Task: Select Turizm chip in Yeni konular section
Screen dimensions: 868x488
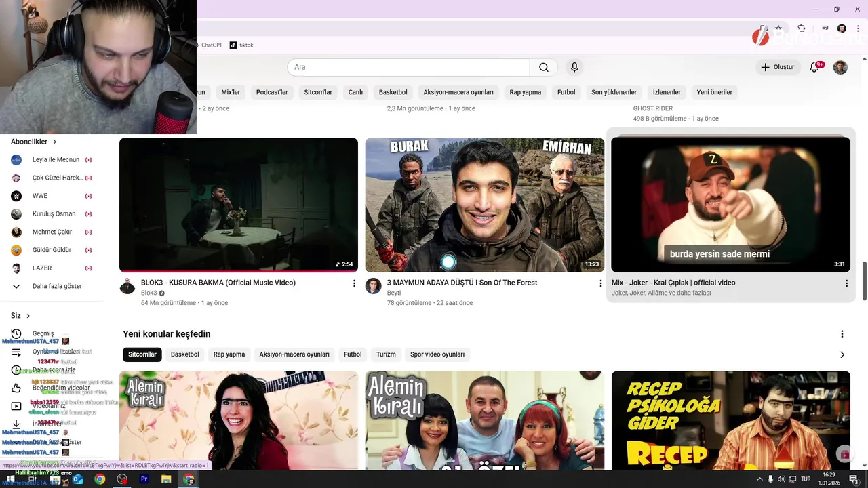Action: (x=386, y=354)
